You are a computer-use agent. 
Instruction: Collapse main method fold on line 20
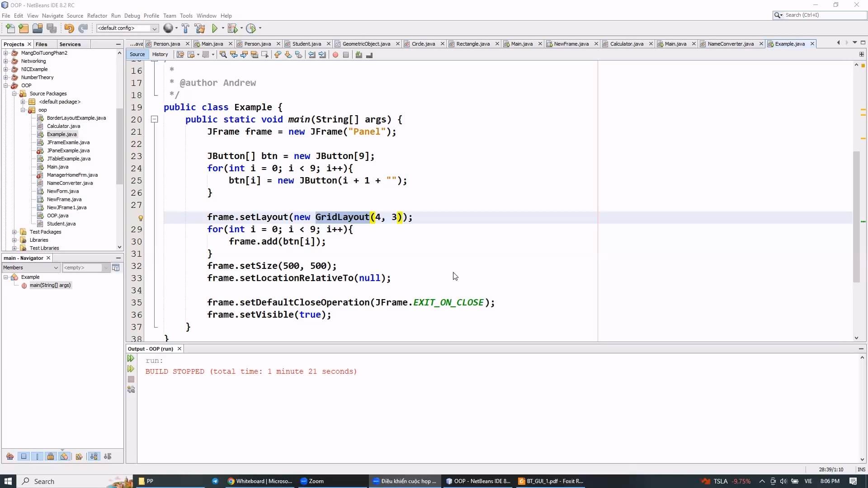coord(154,119)
